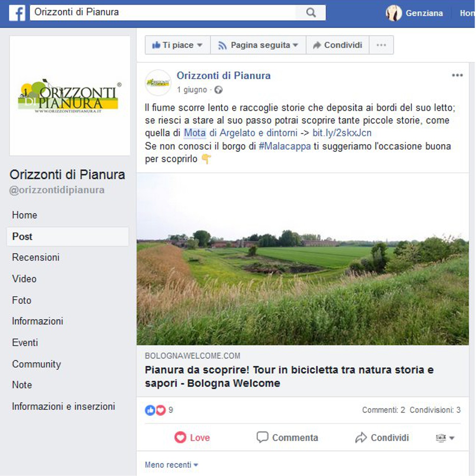Click the Facebook search input field
This screenshot has width=476, height=476.
pos(163,13)
